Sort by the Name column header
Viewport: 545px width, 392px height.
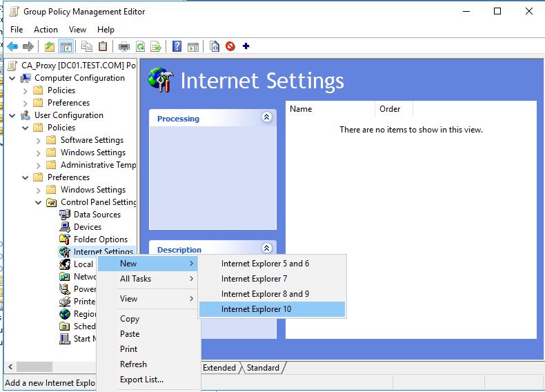click(330, 109)
